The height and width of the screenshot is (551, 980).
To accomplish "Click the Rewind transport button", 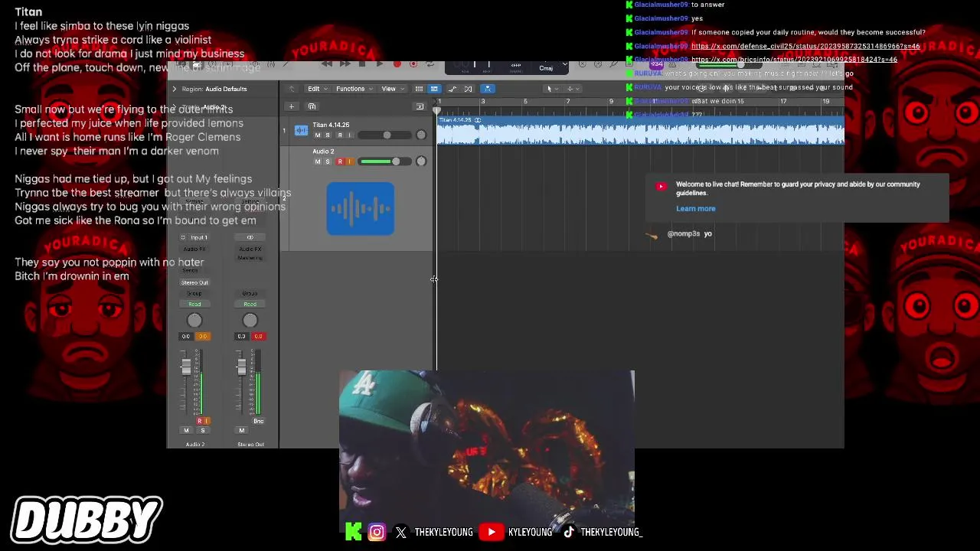I will point(327,64).
